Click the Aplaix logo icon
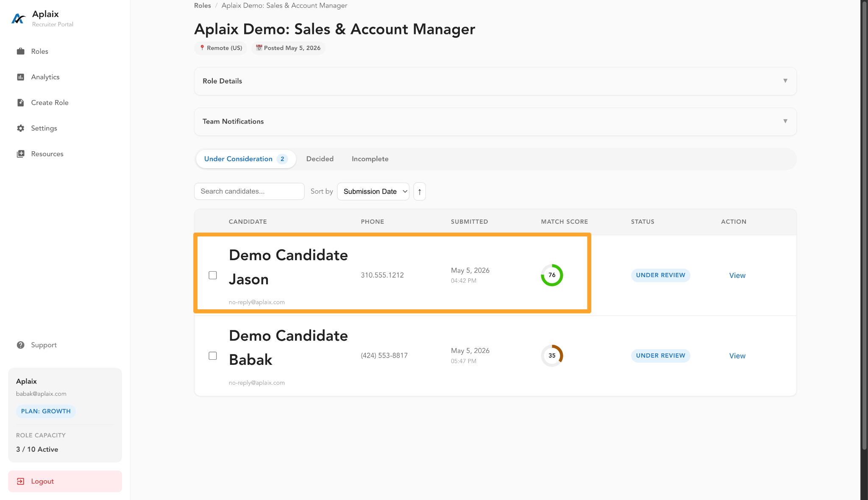Image resolution: width=868 pixels, height=500 pixels. click(x=18, y=19)
